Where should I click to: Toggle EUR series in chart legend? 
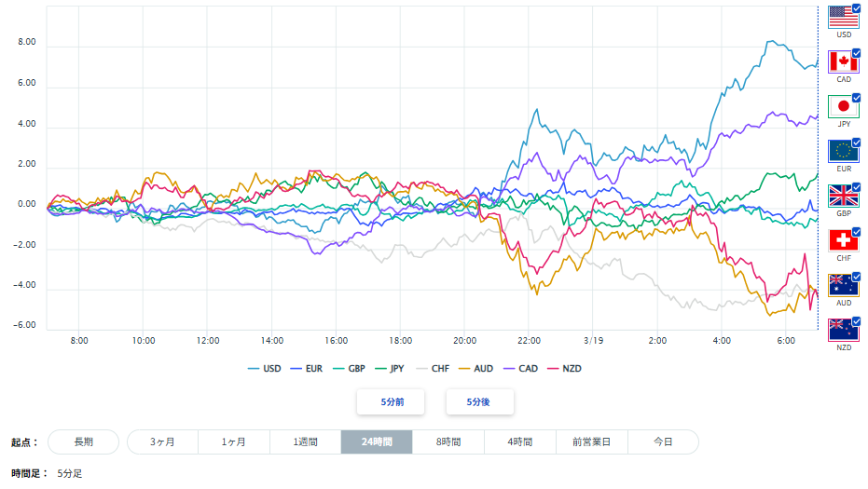(307, 369)
